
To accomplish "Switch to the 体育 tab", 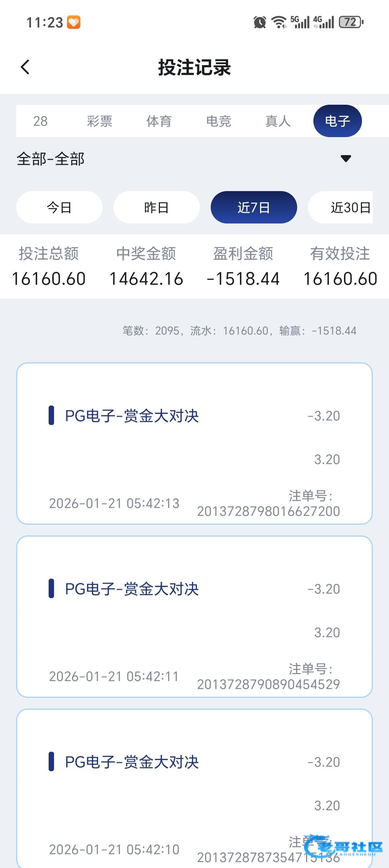I will 159,121.
